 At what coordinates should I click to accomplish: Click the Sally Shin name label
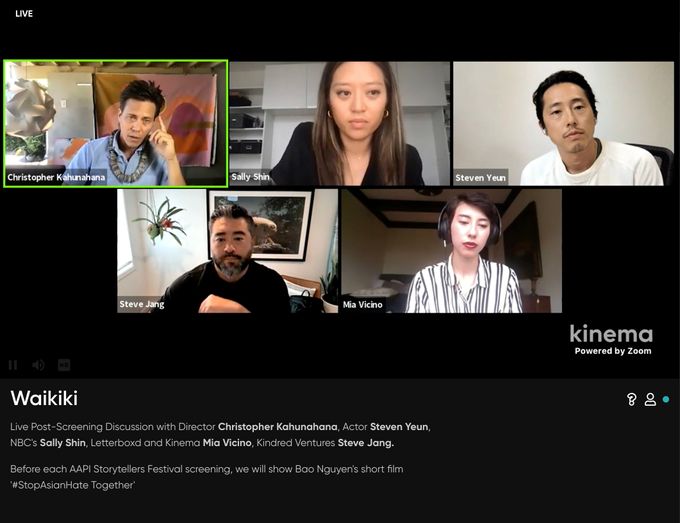[x=250, y=177]
